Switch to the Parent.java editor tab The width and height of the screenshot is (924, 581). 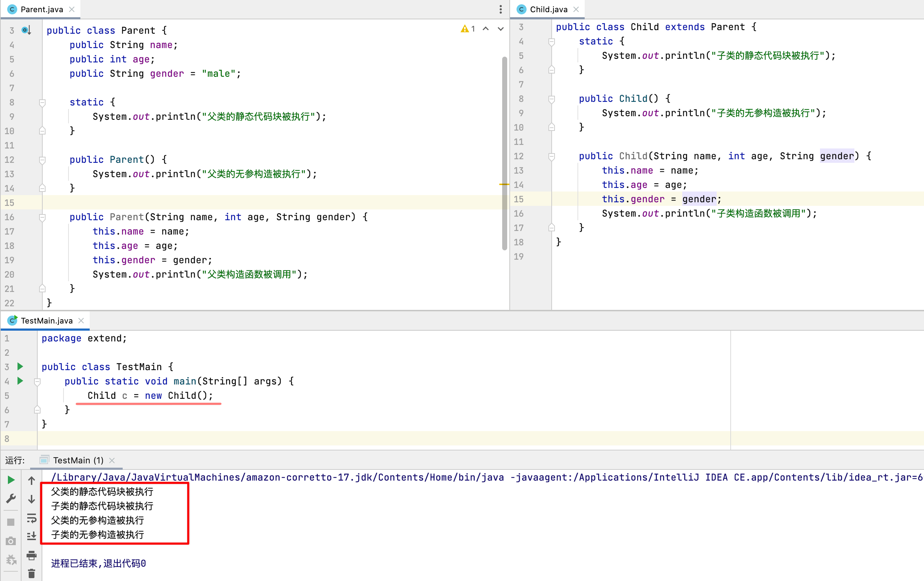click(x=42, y=9)
